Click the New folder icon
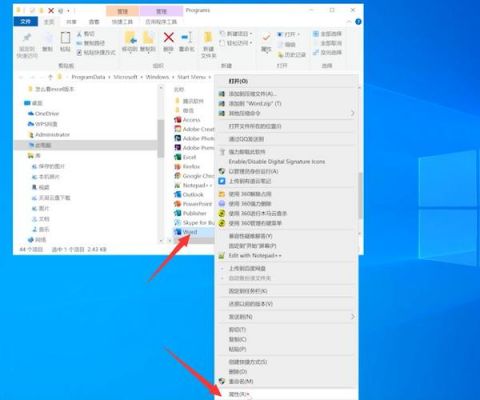Screen dimensions: 480x400 [208, 37]
